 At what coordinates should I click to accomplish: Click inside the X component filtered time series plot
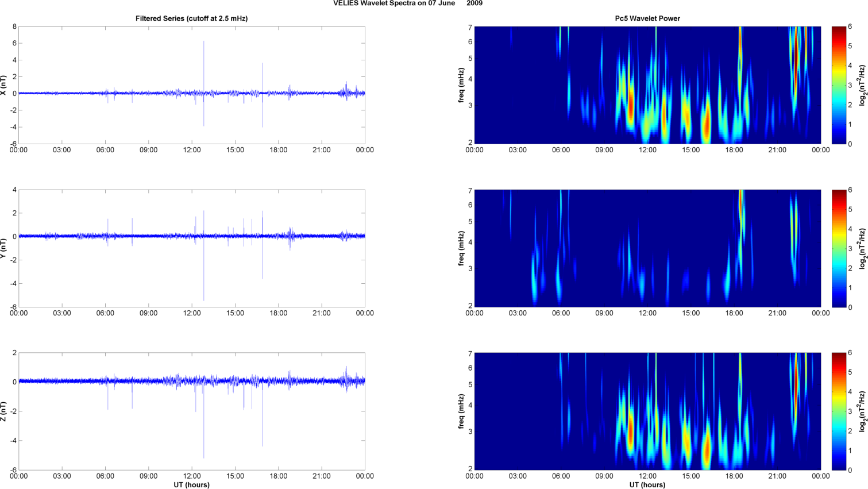coord(191,85)
